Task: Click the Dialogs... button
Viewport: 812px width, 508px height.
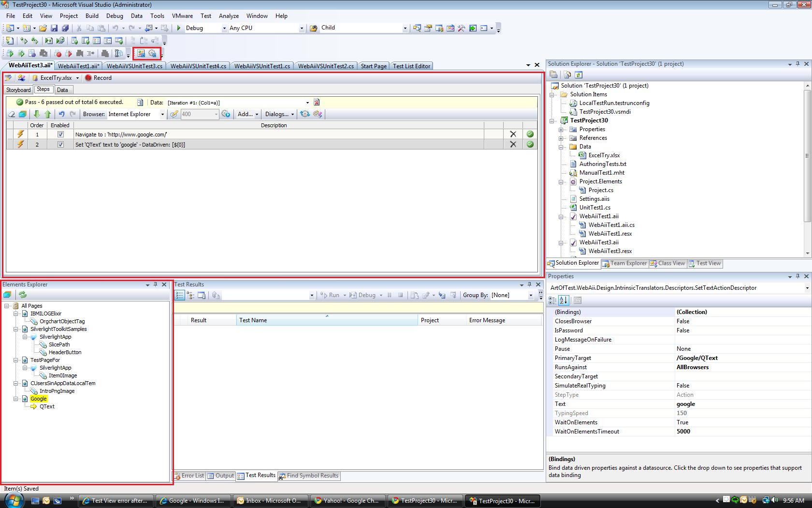Action: point(279,114)
